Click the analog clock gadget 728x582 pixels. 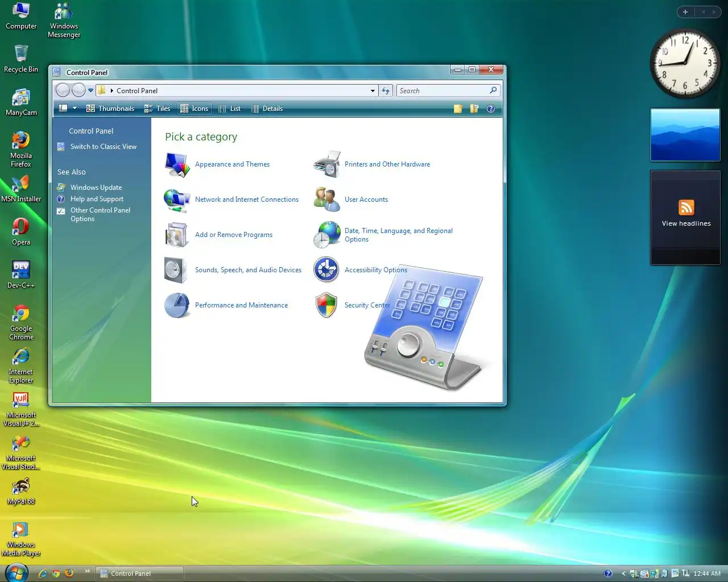(x=685, y=63)
